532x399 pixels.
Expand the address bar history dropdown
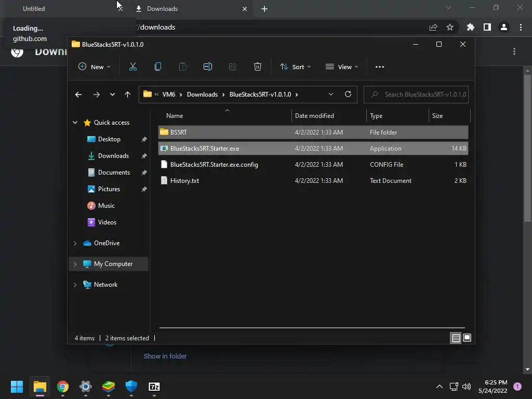pos(331,94)
